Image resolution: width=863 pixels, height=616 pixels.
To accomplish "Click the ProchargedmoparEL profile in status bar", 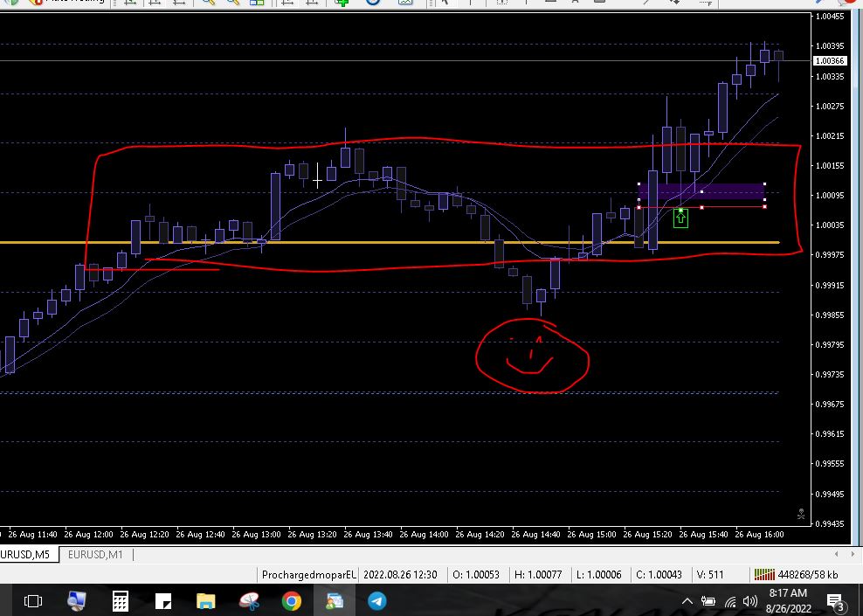I will click(308, 575).
